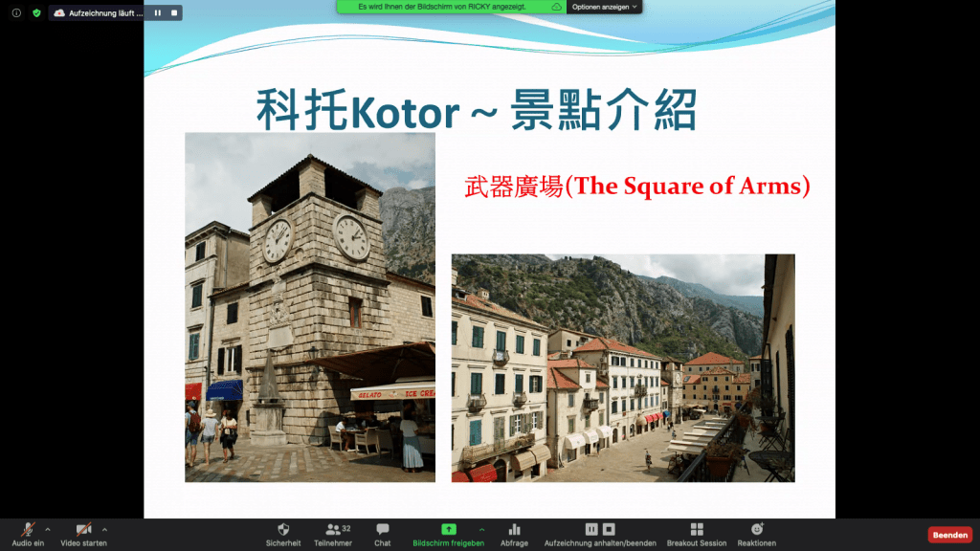Open Optionen anzeigen menu at top
Screen dimensions: 980x551
coord(605,7)
